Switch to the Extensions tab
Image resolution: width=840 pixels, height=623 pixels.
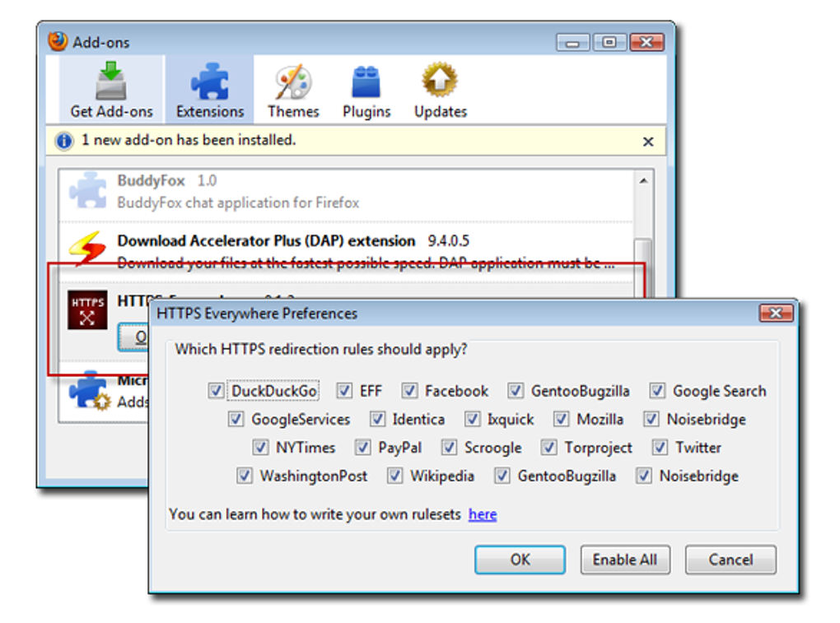[x=209, y=90]
